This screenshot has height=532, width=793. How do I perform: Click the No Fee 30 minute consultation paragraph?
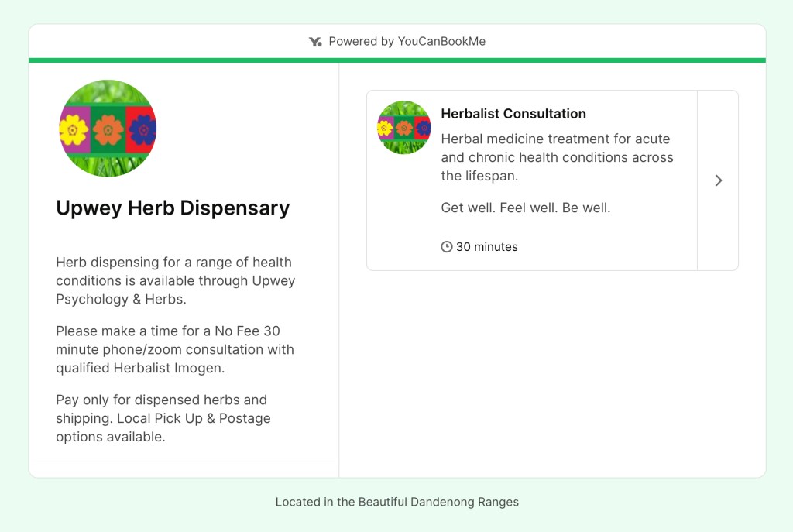coord(175,349)
